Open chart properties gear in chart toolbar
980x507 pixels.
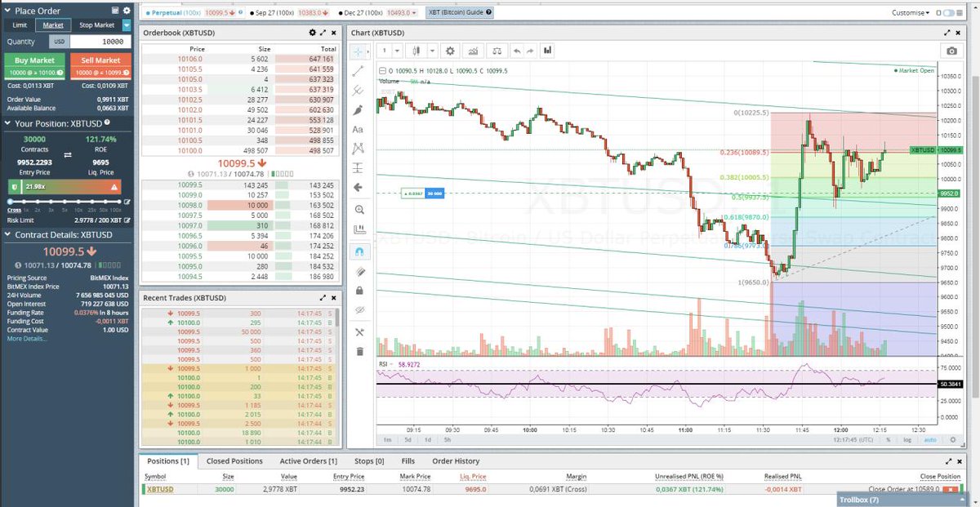pyautogui.click(x=449, y=51)
